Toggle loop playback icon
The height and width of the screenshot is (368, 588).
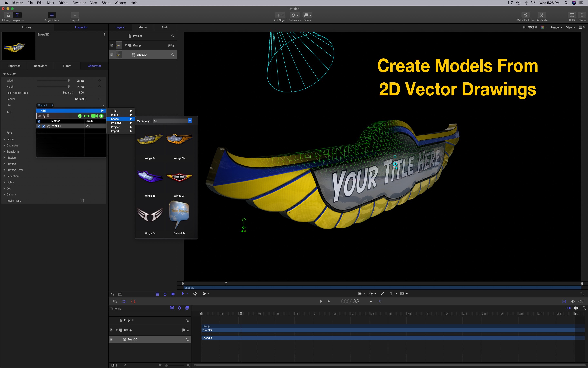coord(124,301)
